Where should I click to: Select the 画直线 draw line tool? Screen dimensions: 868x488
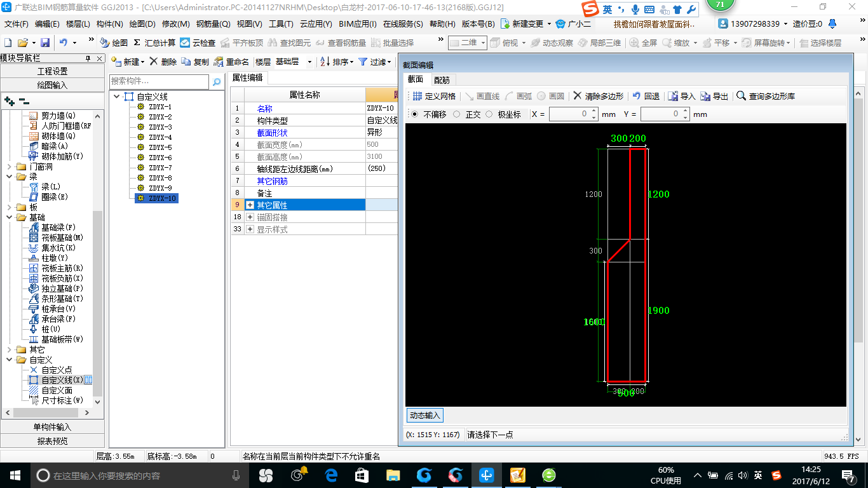tap(483, 97)
